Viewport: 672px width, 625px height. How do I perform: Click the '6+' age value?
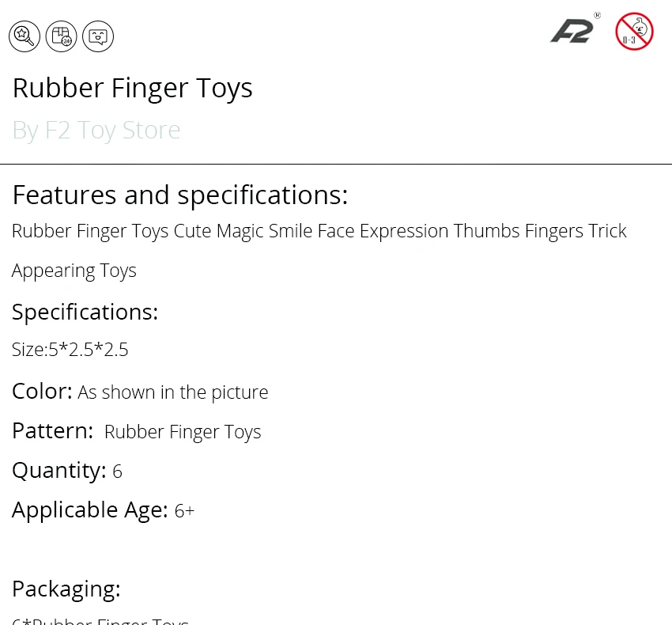184,511
